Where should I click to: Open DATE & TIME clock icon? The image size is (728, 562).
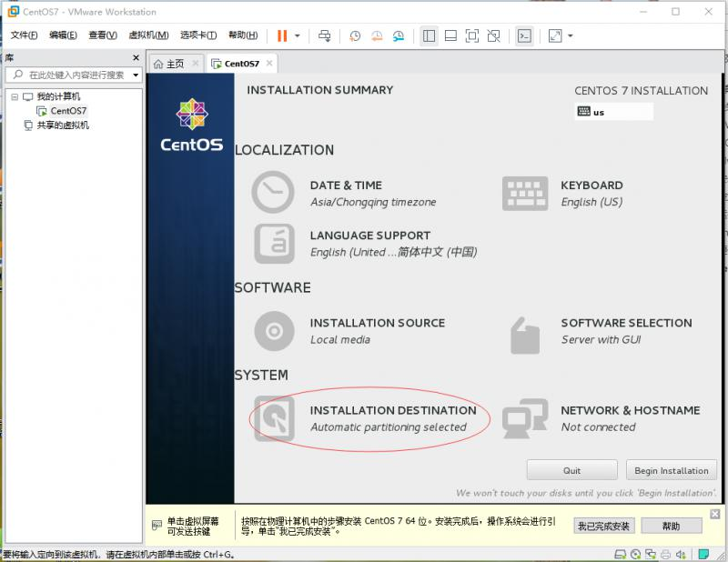(x=272, y=192)
